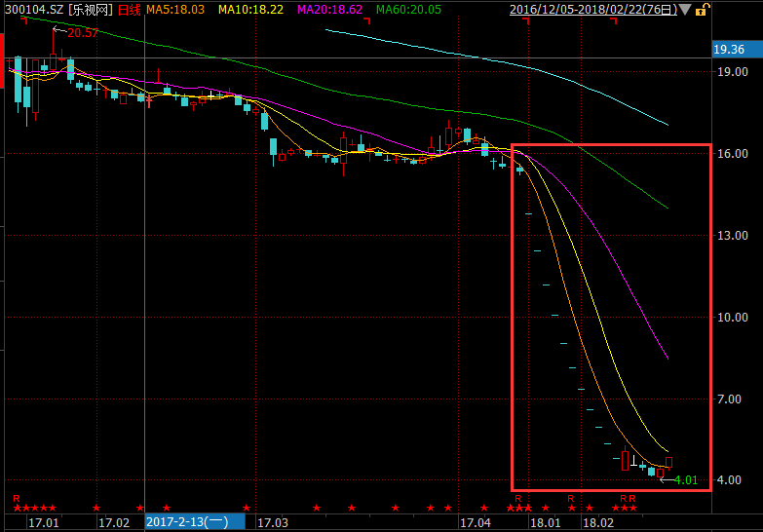Screen dimensions: 763x532
Task: Click the 7.00 price axis label
Action: tap(730, 399)
